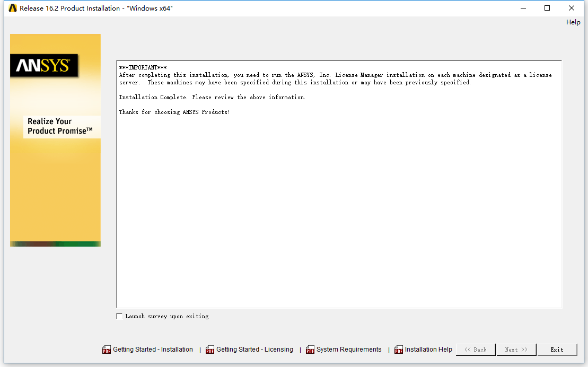Maximize the installation window
This screenshot has height=367, width=588.
pyautogui.click(x=547, y=8)
